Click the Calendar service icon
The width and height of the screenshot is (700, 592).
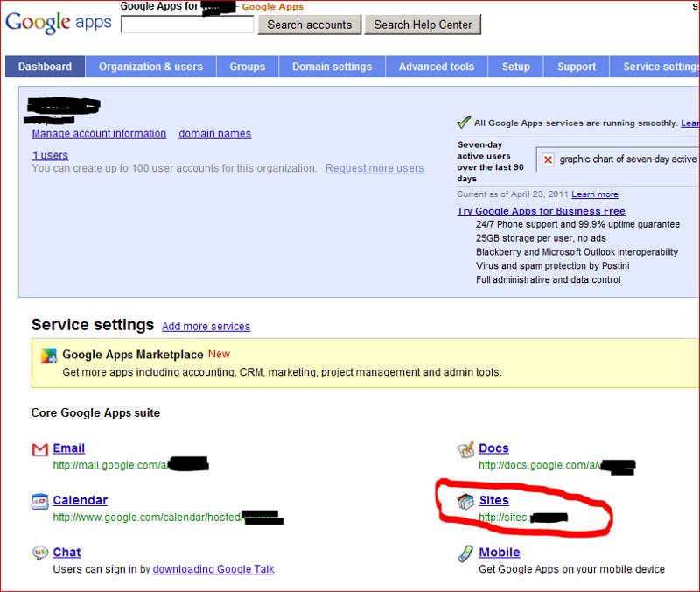(x=39, y=502)
